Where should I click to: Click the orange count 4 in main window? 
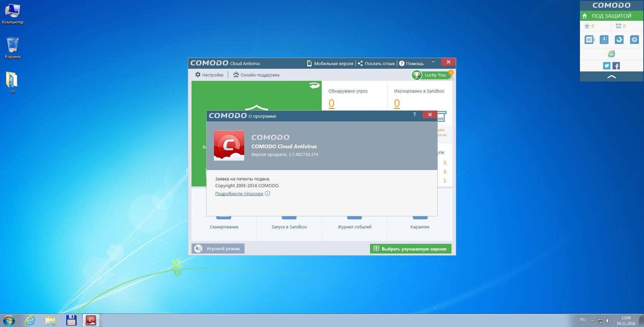click(445, 171)
